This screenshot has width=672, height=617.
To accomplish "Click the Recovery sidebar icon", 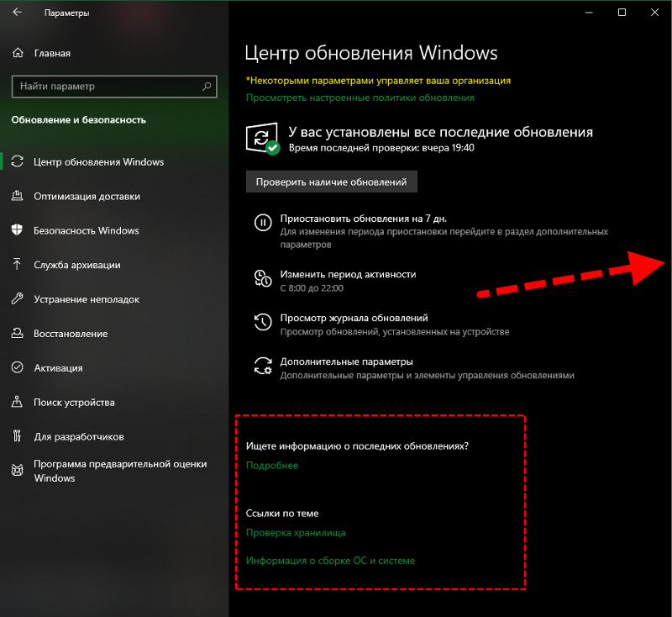I will pyautogui.click(x=17, y=333).
